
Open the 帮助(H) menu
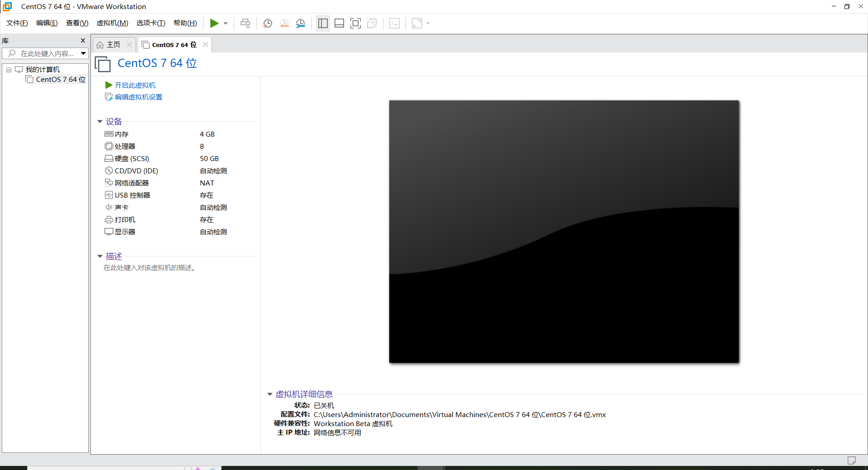pos(185,23)
